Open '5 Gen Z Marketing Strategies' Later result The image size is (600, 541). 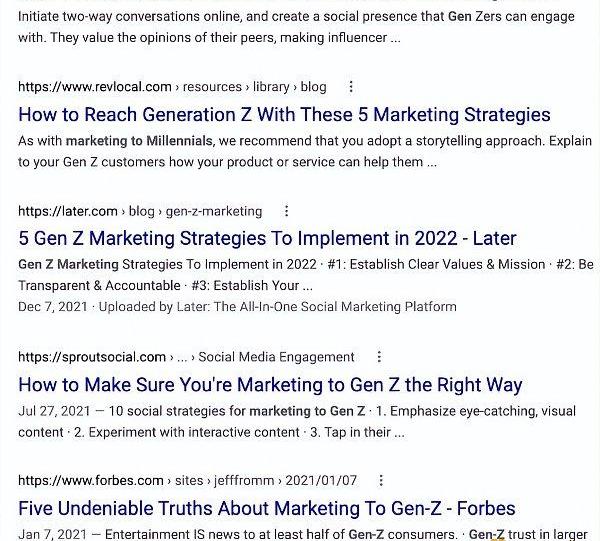tap(267, 239)
